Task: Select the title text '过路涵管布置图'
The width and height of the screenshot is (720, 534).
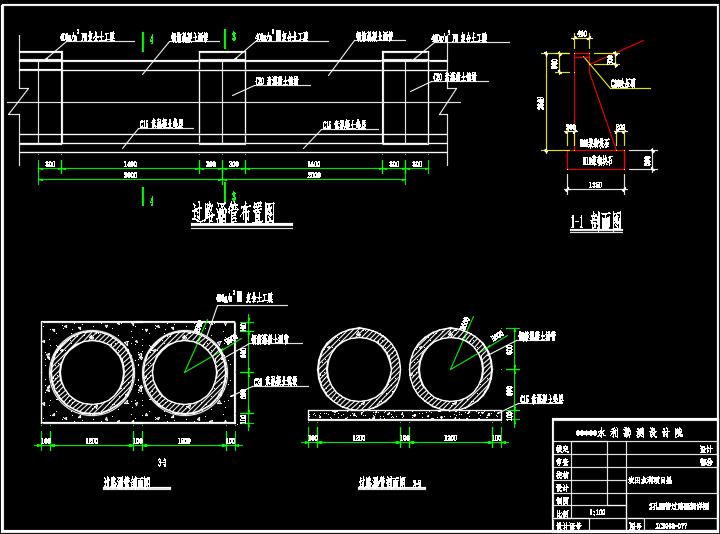Action: 233,213
